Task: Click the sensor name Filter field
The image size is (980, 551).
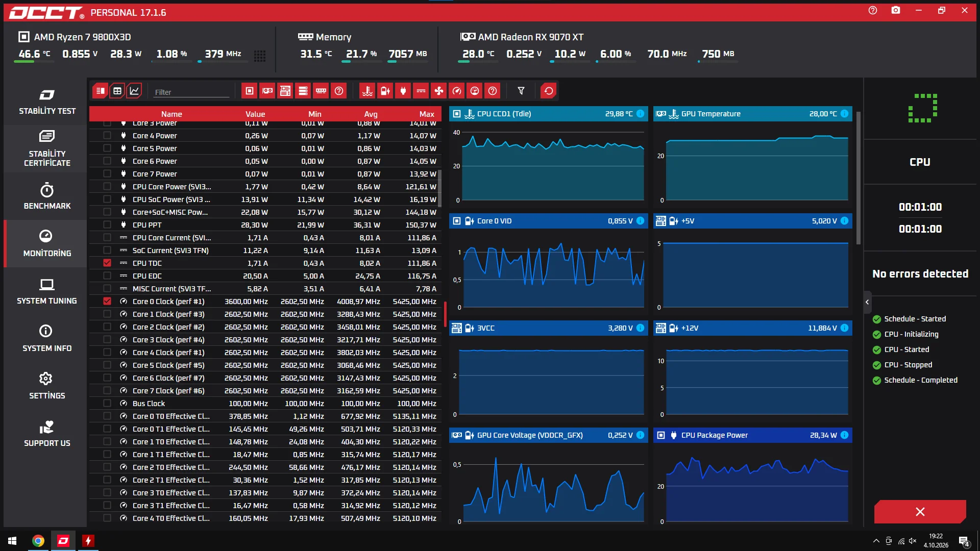Action: pos(191,92)
